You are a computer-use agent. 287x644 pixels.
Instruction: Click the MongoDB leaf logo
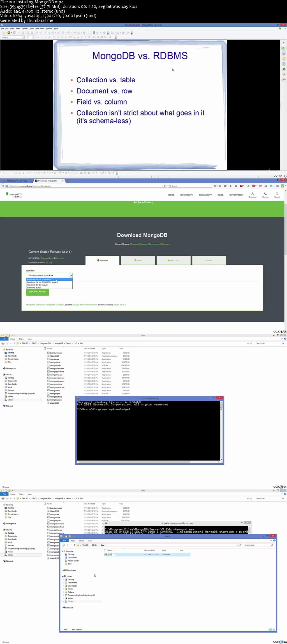[14, 194]
